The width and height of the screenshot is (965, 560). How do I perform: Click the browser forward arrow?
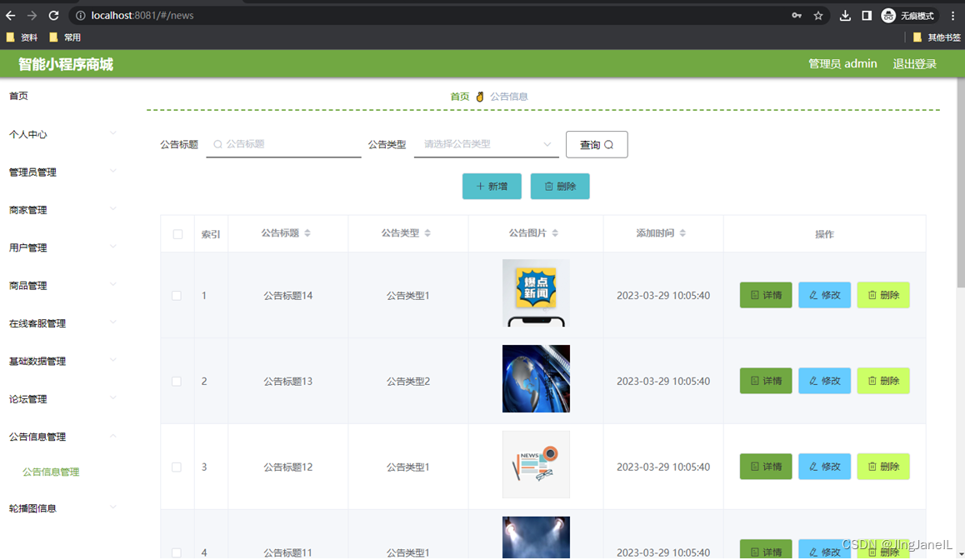tap(32, 15)
